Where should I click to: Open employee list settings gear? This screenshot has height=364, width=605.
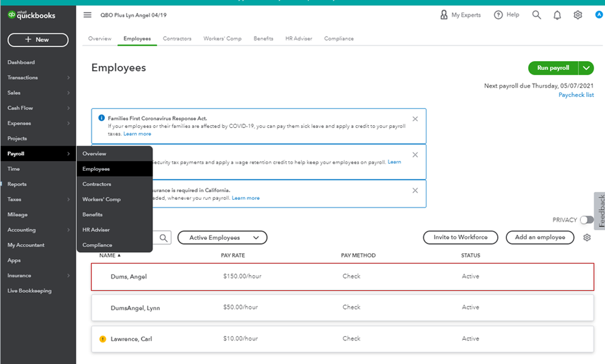(x=587, y=237)
